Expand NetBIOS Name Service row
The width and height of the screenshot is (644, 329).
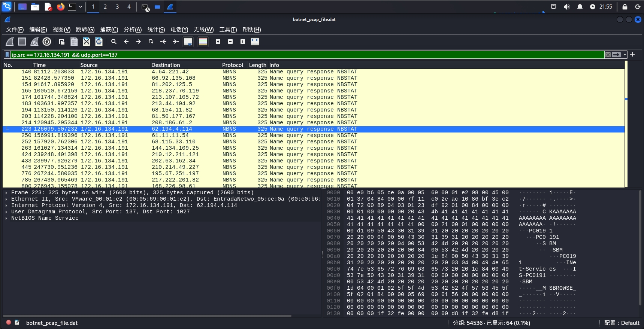click(x=6, y=218)
